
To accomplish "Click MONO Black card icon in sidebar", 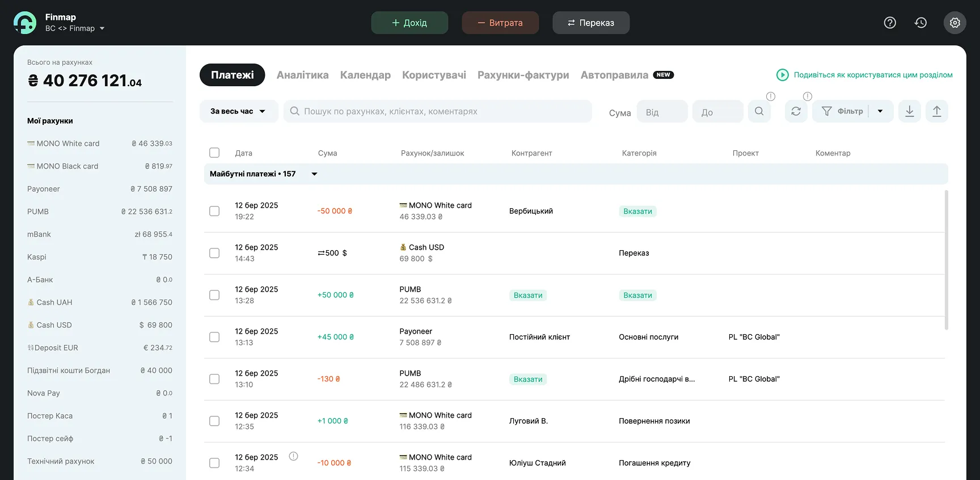I will click(x=31, y=166).
